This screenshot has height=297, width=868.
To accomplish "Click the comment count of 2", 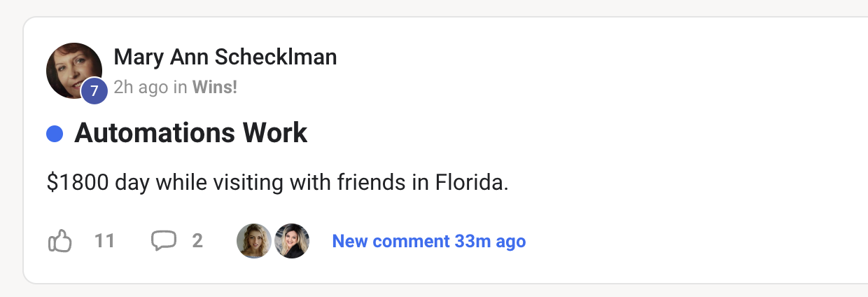I will (x=197, y=241).
